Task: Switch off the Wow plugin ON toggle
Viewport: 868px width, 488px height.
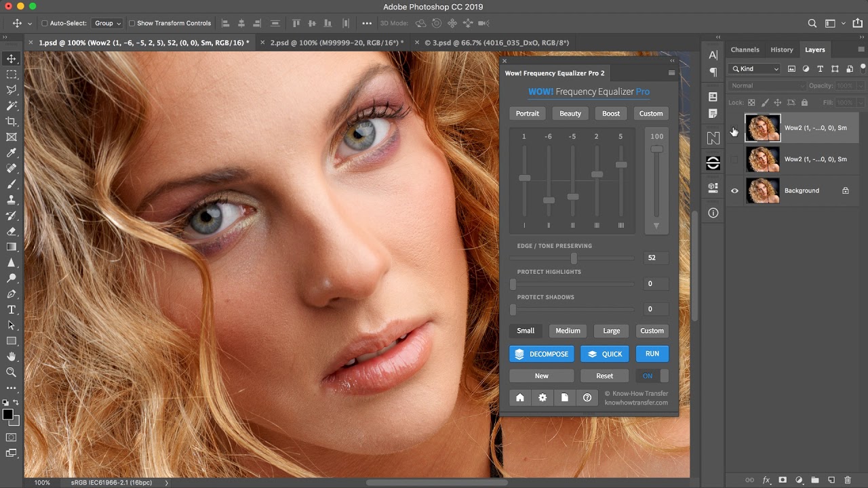Action: [652, 375]
